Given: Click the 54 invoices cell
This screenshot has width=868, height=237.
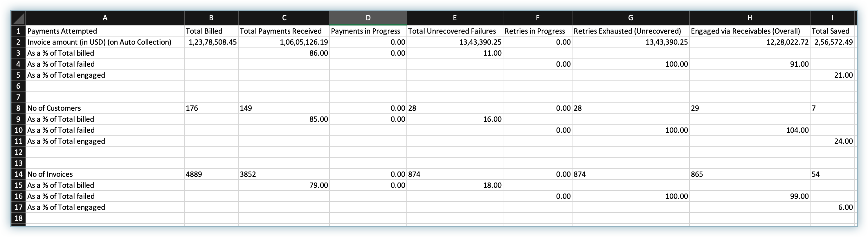Looking at the screenshot, I should pos(833,174).
